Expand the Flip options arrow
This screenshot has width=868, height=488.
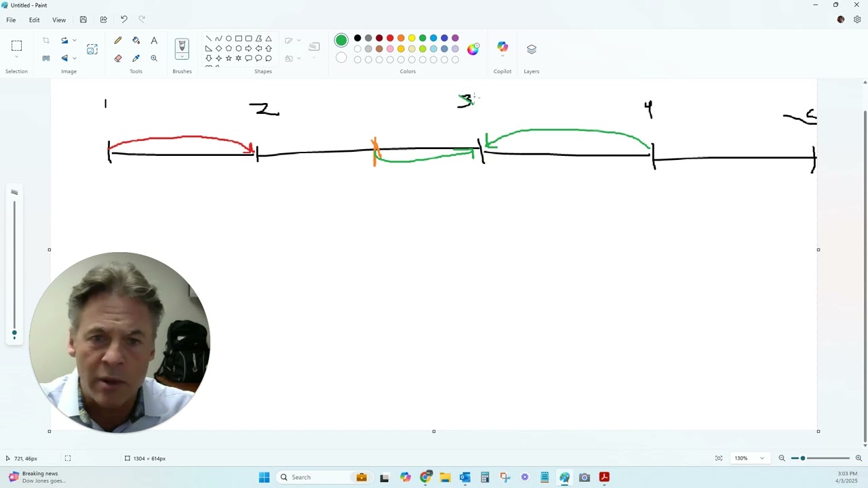[75, 58]
